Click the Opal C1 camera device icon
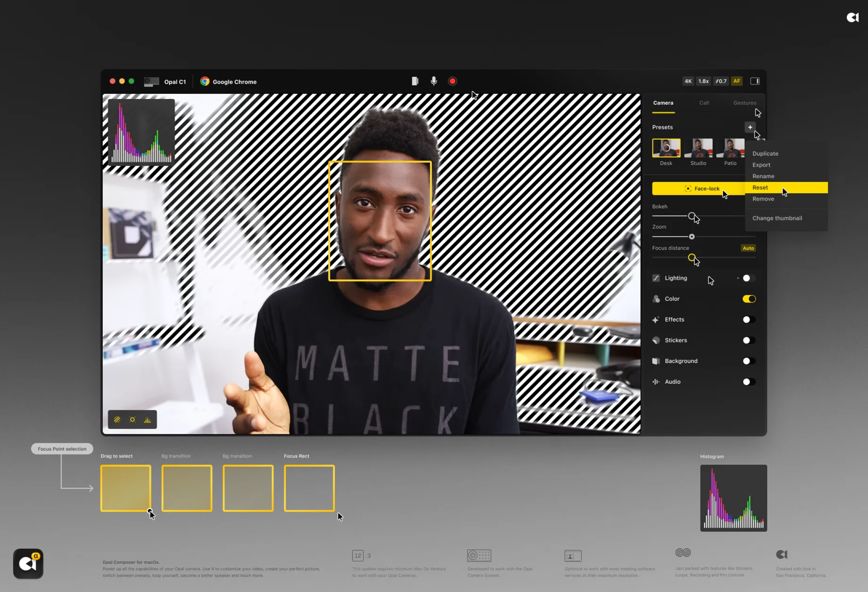This screenshot has height=592, width=868. [151, 82]
